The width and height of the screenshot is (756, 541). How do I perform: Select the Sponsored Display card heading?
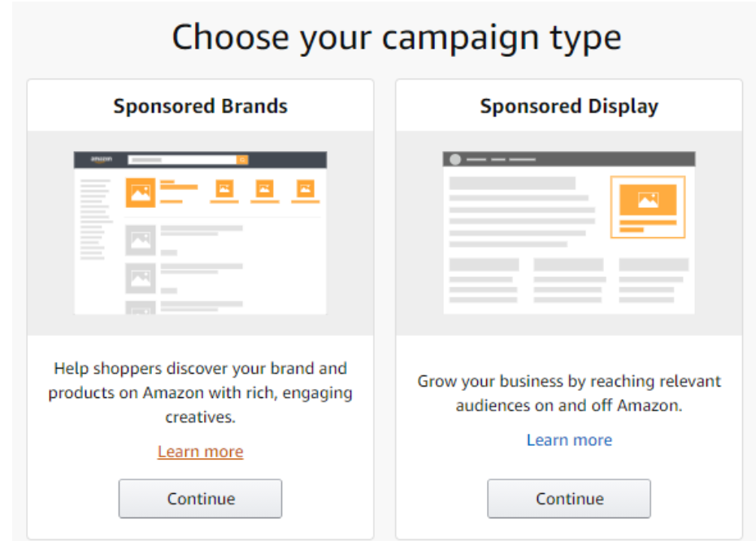point(569,106)
